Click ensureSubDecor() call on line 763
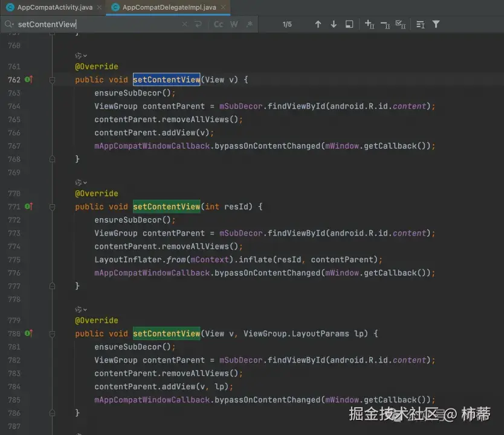 132,93
